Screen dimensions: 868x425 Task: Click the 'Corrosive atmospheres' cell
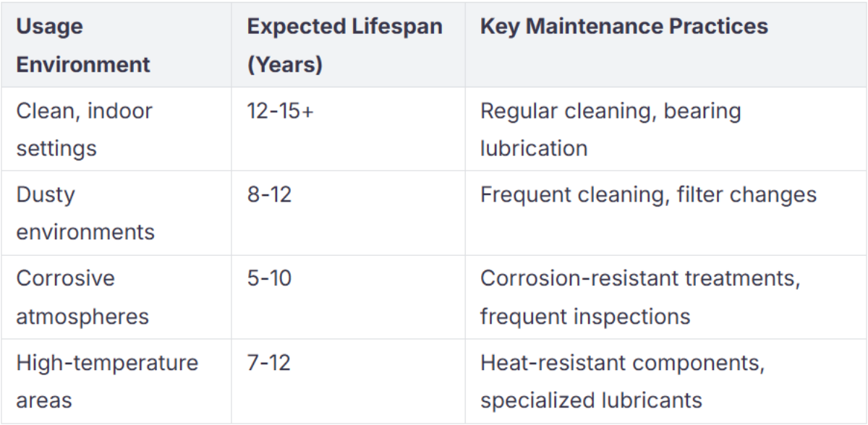tap(82, 297)
